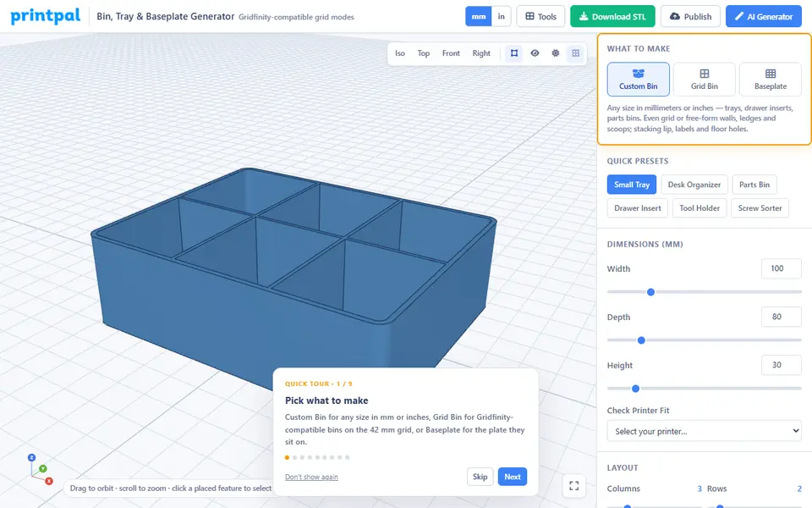Switch units to inches
Screen dimensions: 812x508
tap(501, 17)
